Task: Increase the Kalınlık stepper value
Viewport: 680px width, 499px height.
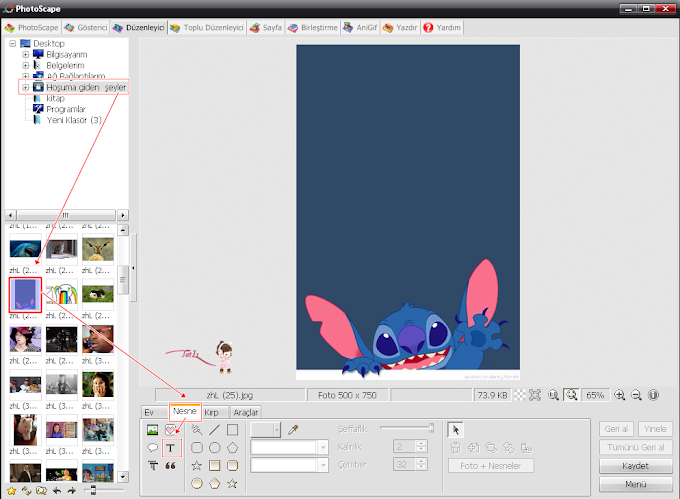Action: pos(421,443)
